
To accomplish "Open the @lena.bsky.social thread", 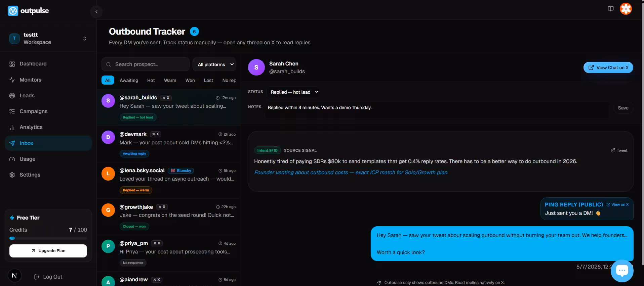I will tap(168, 181).
